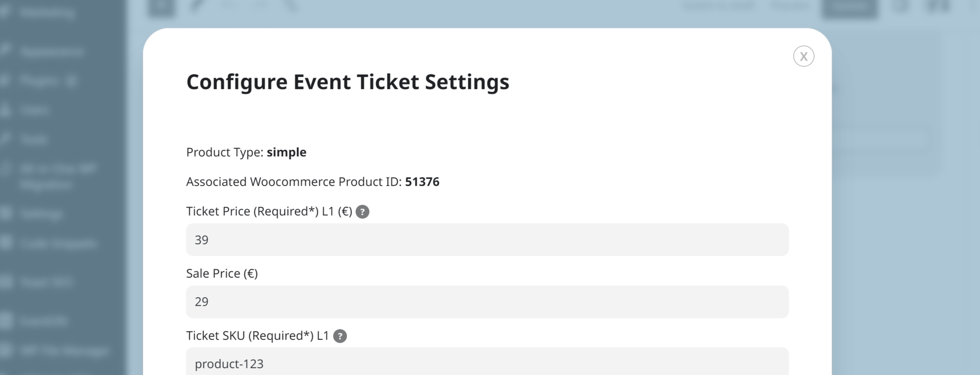The image size is (980, 375).
Task: Focus the Sale Price field containing 29
Action: pos(487,302)
